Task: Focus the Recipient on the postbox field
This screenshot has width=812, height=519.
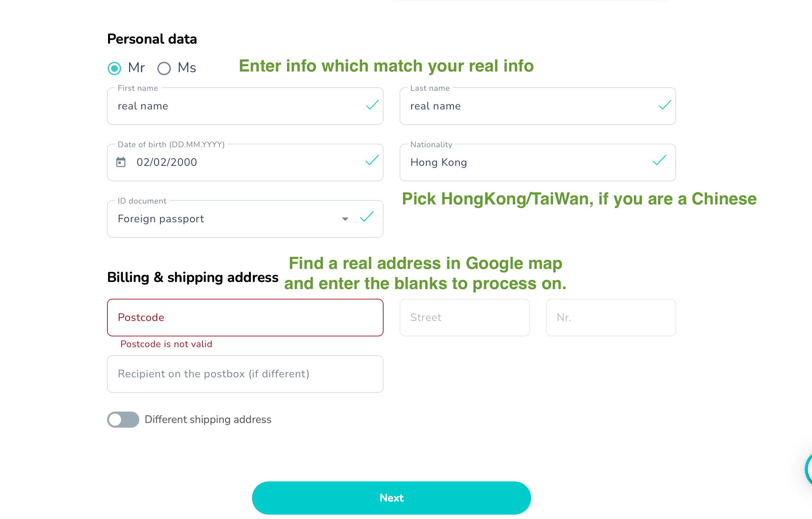Action: pos(245,374)
